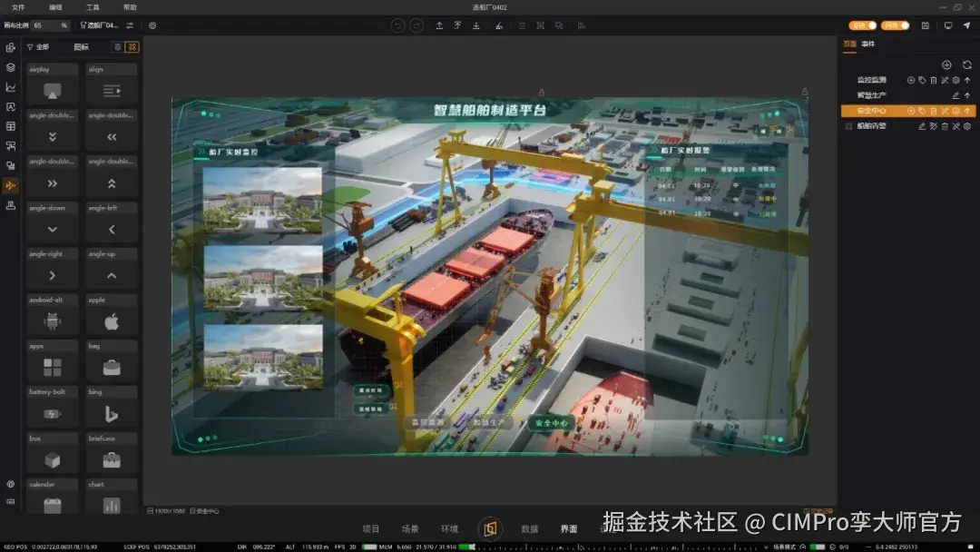The height and width of the screenshot is (552, 980).
Task: Click the save disk icon
Action: pyautogui.click(x=926, y=25)
